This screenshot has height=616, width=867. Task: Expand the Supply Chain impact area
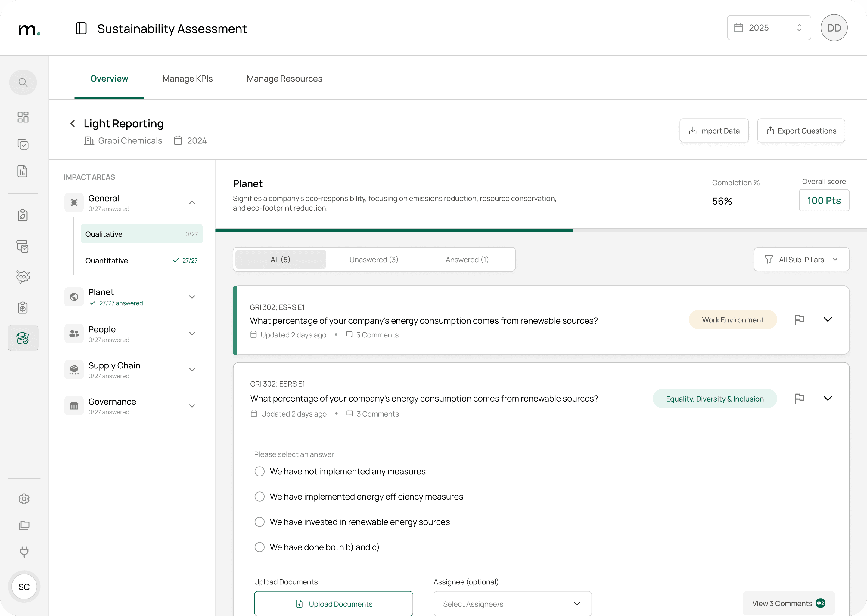click(x=192, y=370)
